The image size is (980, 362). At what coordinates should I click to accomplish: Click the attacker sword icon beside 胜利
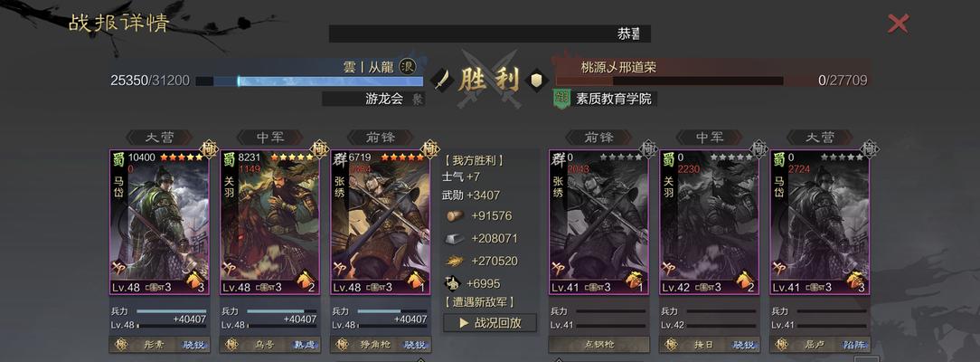click(442, 80)
